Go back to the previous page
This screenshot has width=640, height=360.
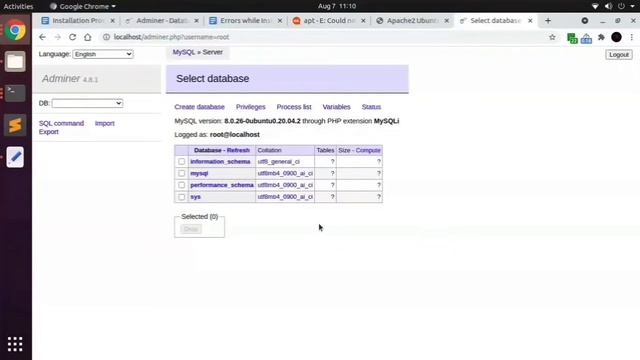pos(42,37)
